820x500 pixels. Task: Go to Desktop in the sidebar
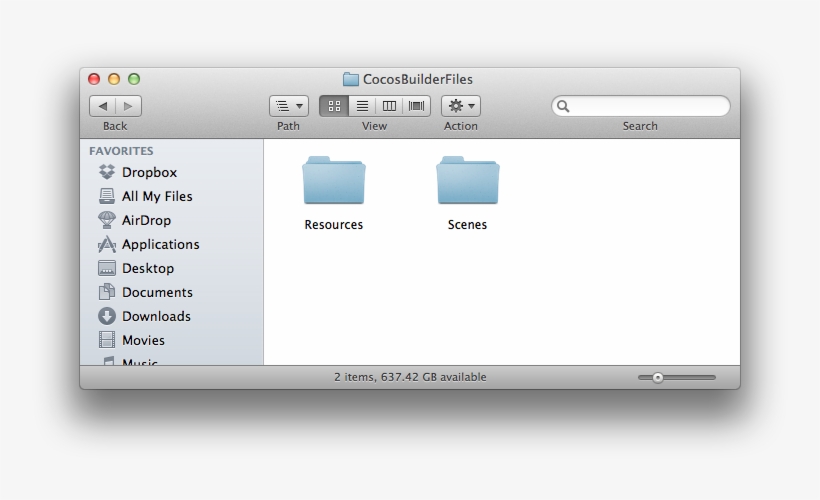click(147, 268)
